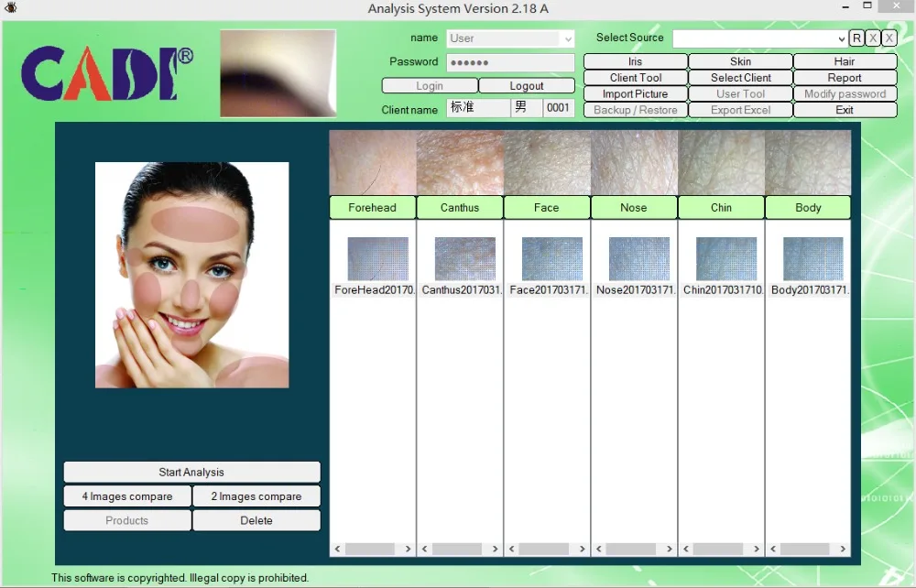The image size is (916, 588).
Task: Maximize the Analysis System window
Action: (x=867, y=5)
